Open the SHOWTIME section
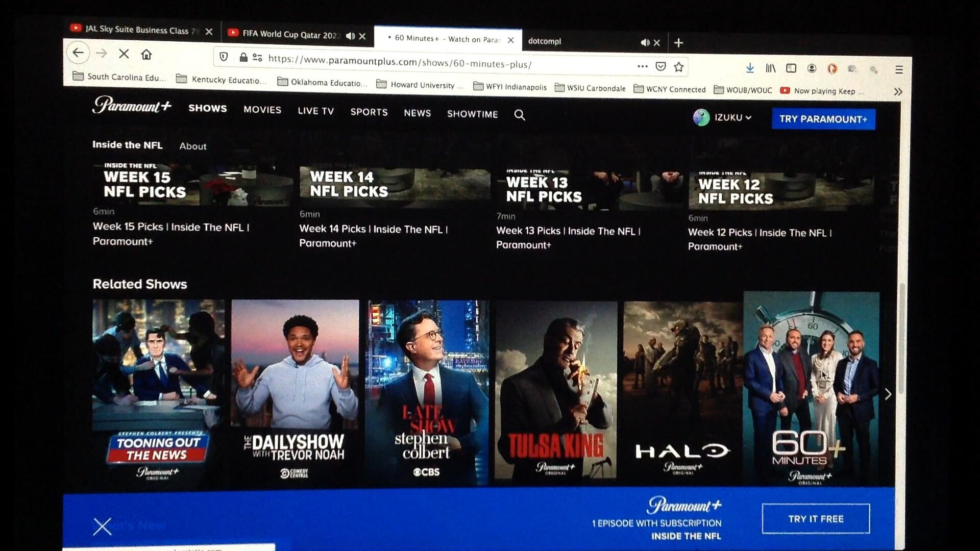This screenshot has height=551, width=980. pos(472,114)
